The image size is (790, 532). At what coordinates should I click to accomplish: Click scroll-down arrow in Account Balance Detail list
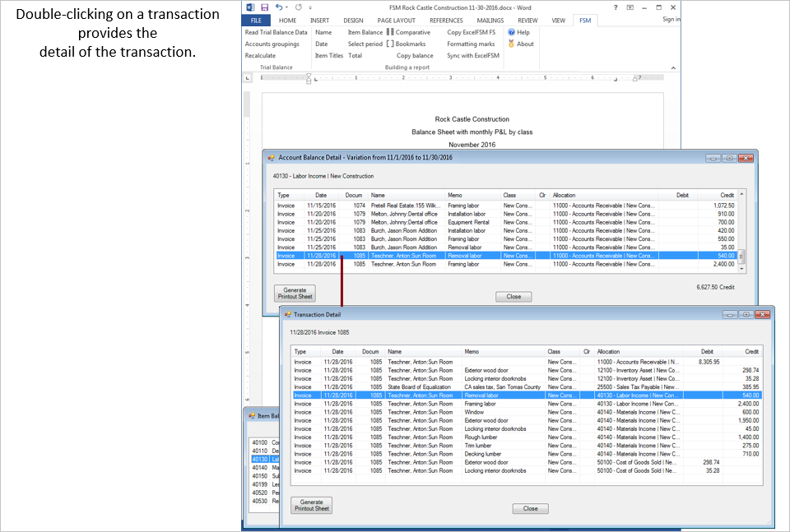pyautogui.click(x=741, y=269)
